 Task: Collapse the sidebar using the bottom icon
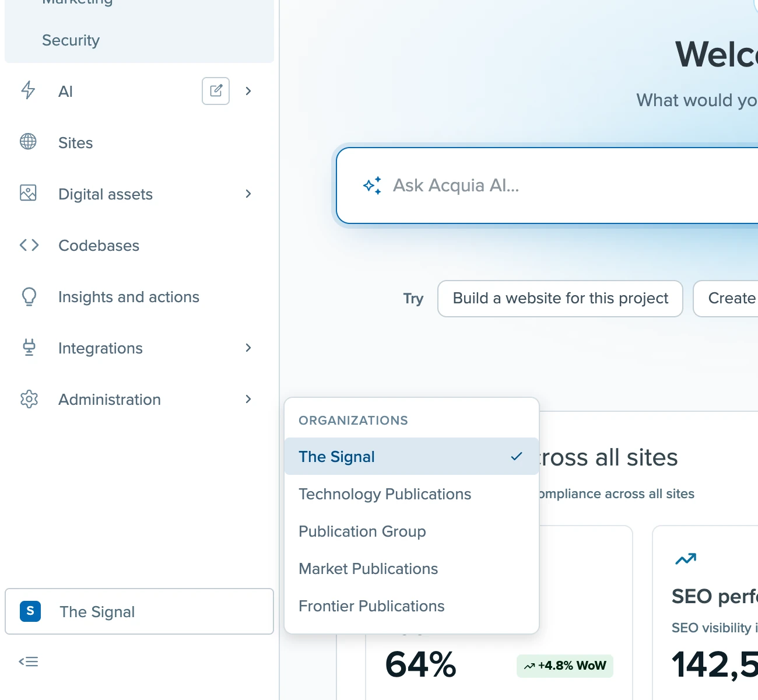[29, 661]
